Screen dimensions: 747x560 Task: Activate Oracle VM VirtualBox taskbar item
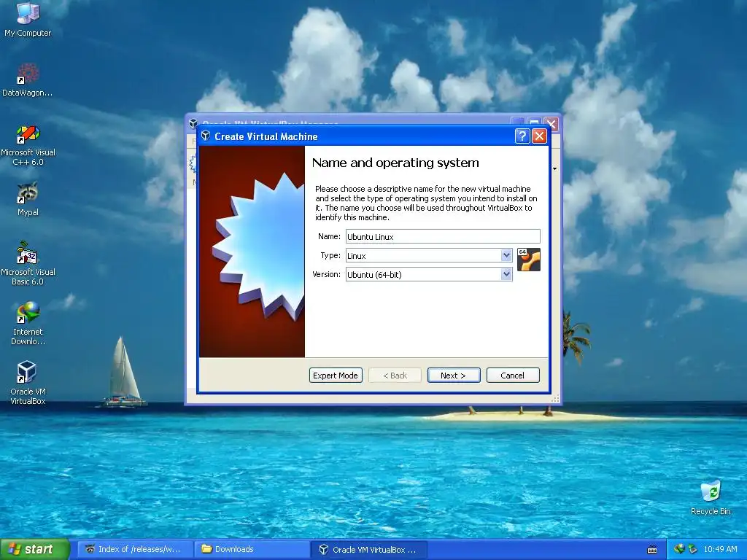coord(368,550)
